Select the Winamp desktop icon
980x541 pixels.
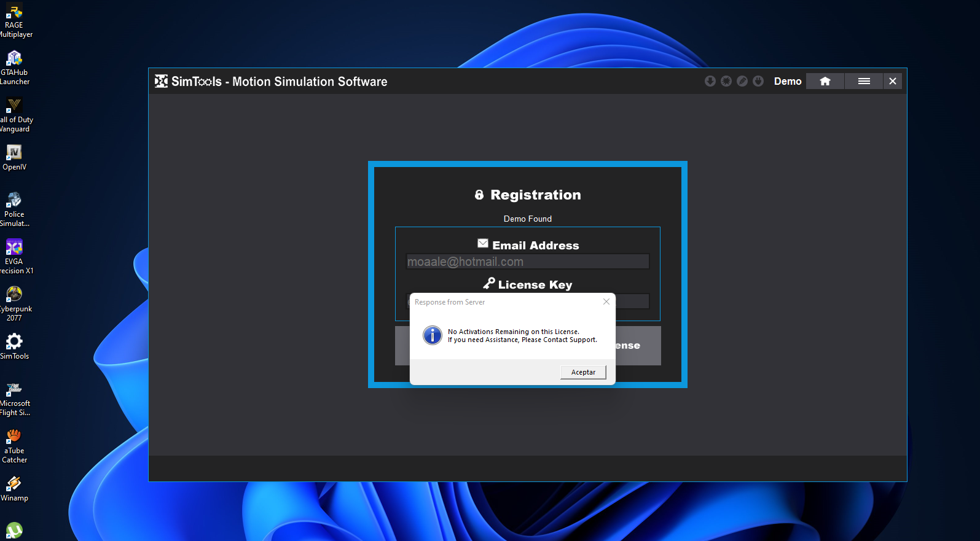(14, 489)
